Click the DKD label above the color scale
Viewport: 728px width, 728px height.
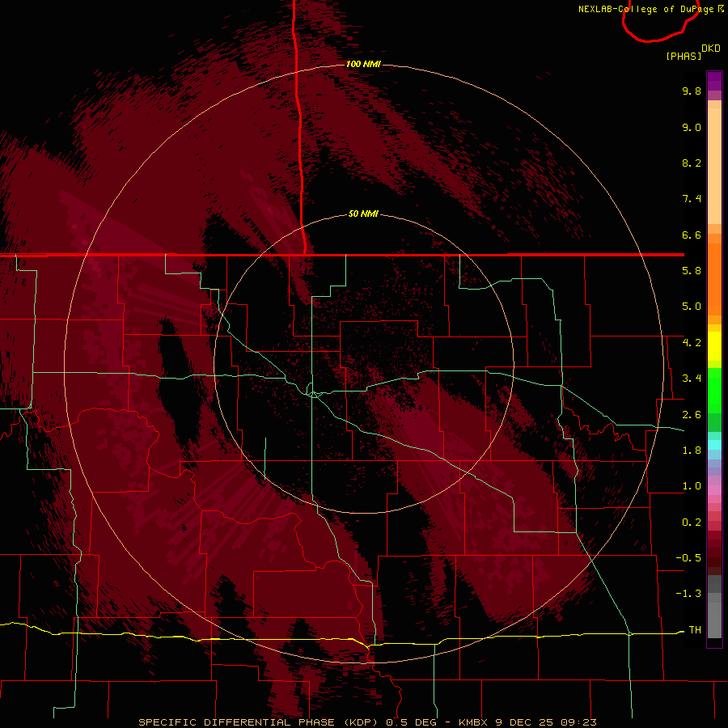tap(710, 49)
